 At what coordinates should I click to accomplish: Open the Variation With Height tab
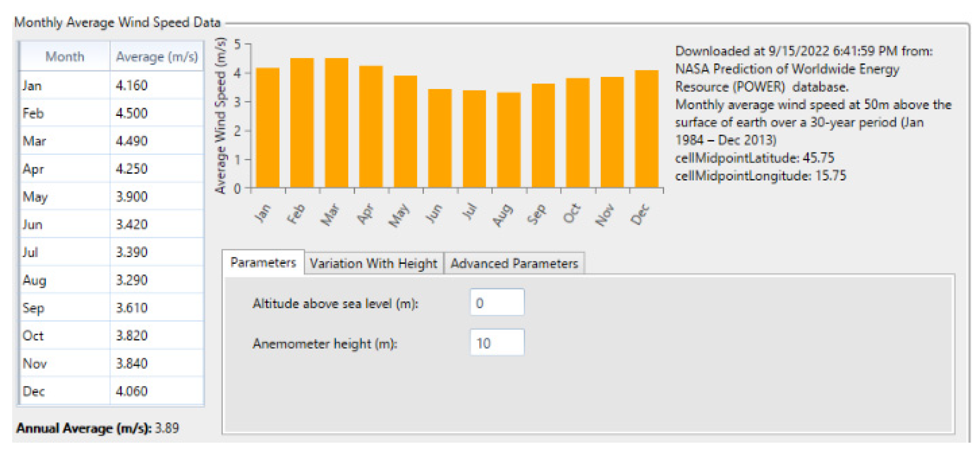[373, 263]
